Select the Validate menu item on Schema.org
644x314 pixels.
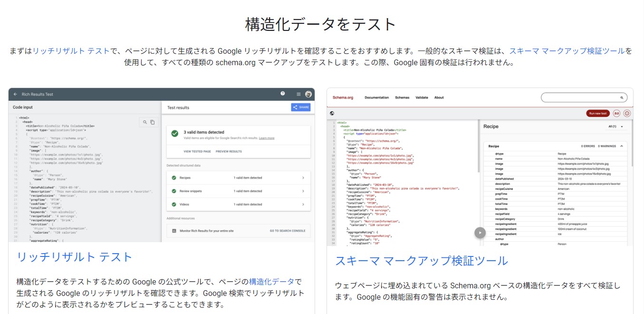click(422, 98)
